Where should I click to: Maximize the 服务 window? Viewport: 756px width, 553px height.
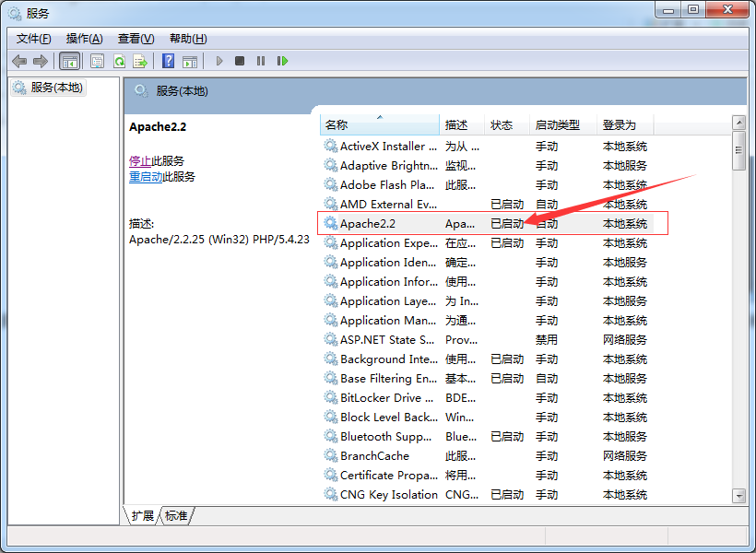[693, 10]
